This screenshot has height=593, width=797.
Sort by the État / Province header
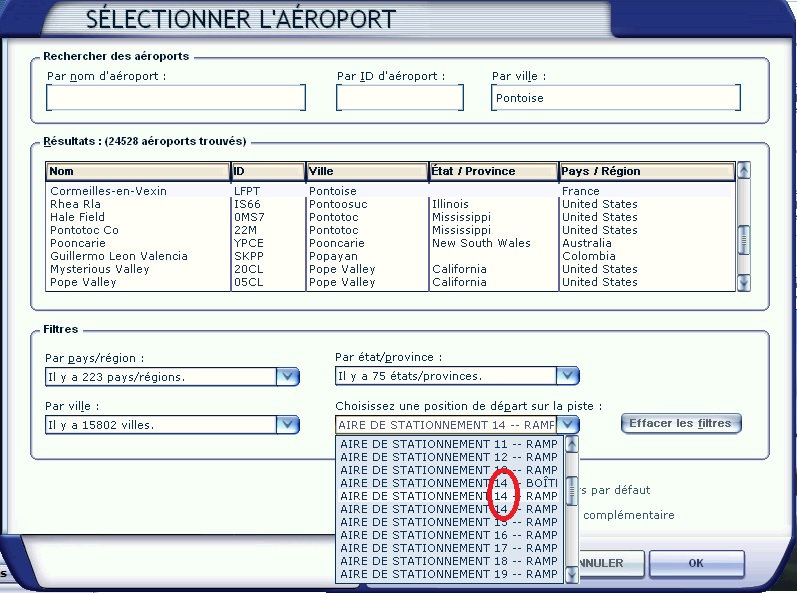(494, 171)
